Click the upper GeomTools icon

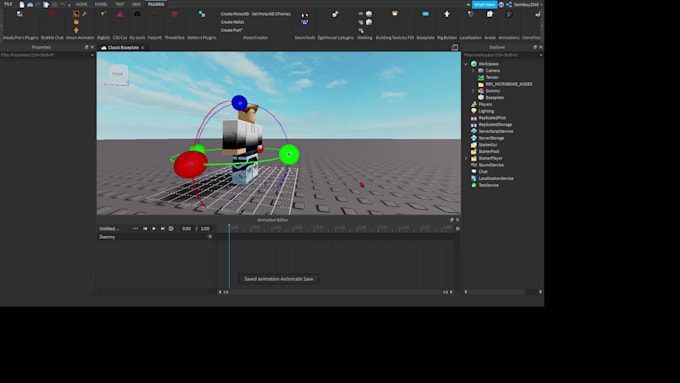pyautogui.click(x=305, y=14)
